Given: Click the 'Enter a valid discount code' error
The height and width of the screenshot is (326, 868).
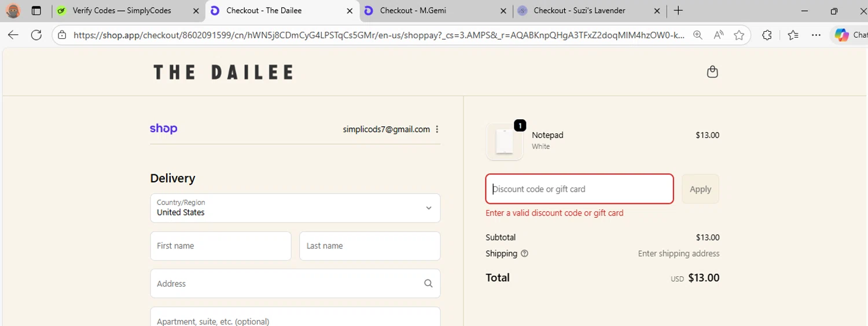Looking at the screenshot, I should 554,213.
